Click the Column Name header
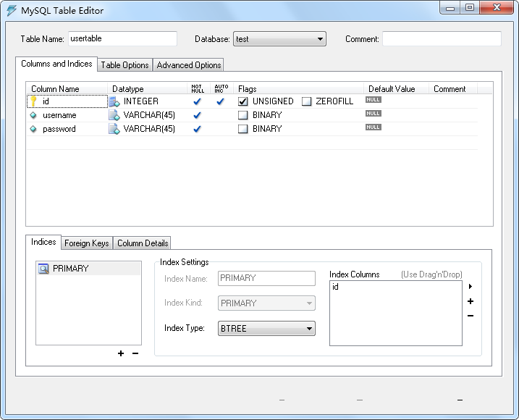The image size is (519, 420). click(x=67, y=89)
